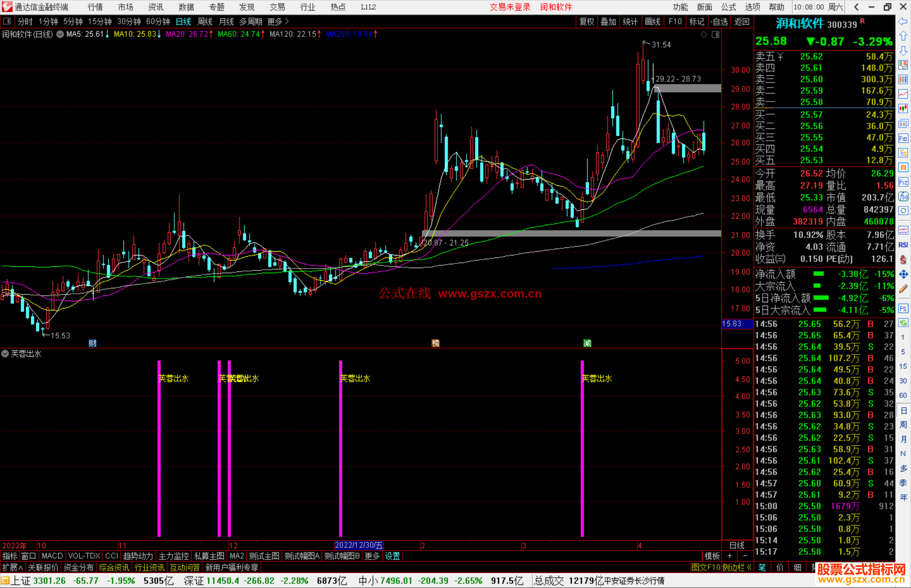Expand the 芙蓉出水 indicator dropdown arrow
This screenshot has width=911, height=588.
click(5, 354)
